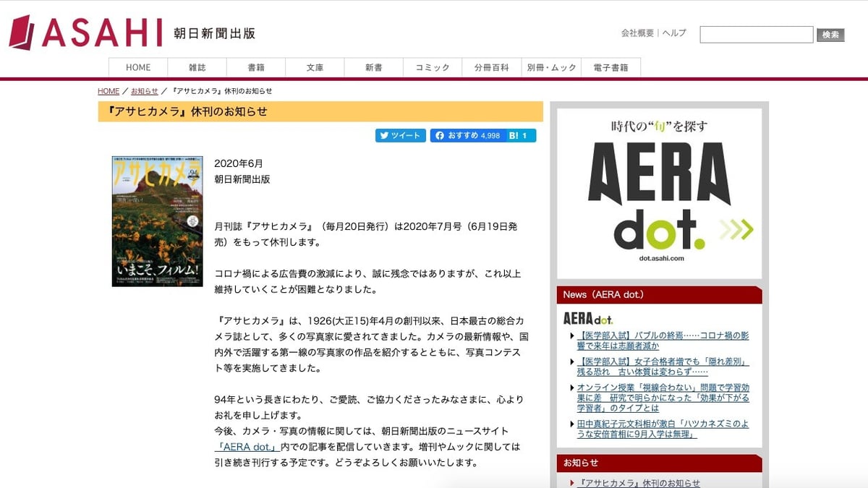Screen dimensions: 868x488
Task: Click the Twitter ツイート button
Action: click(400, 135)
